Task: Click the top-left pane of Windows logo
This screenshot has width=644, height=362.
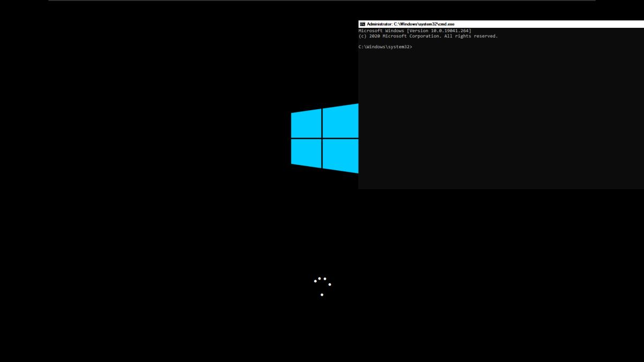Action: click(x=306, y=124)
